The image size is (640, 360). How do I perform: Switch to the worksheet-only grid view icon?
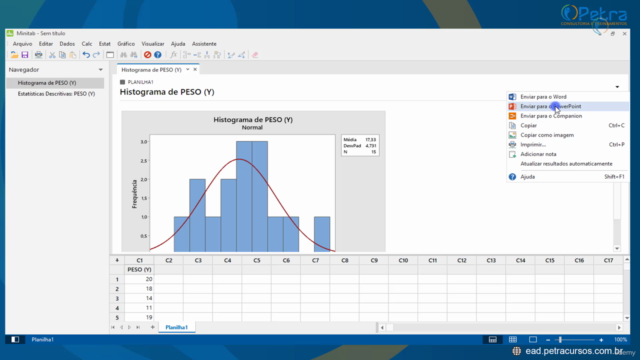[513, 339]
